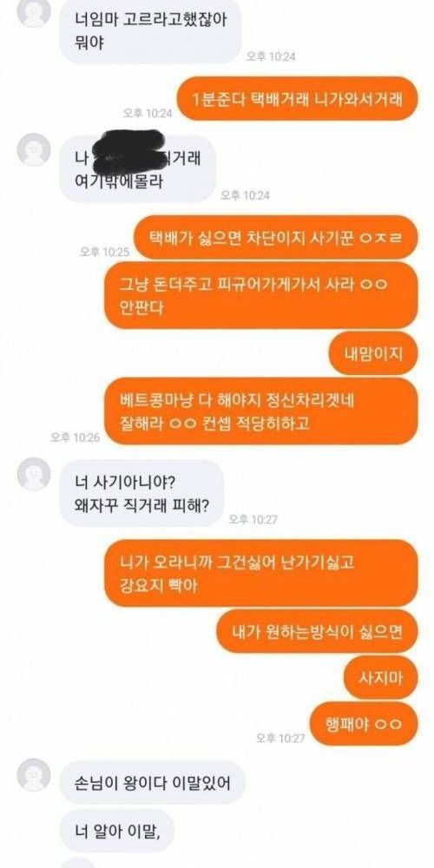Select the '베트콩마냥 다 해야지' message bubble
The width and height of the screenshot is (434, 868).
[x=260, y=411]
